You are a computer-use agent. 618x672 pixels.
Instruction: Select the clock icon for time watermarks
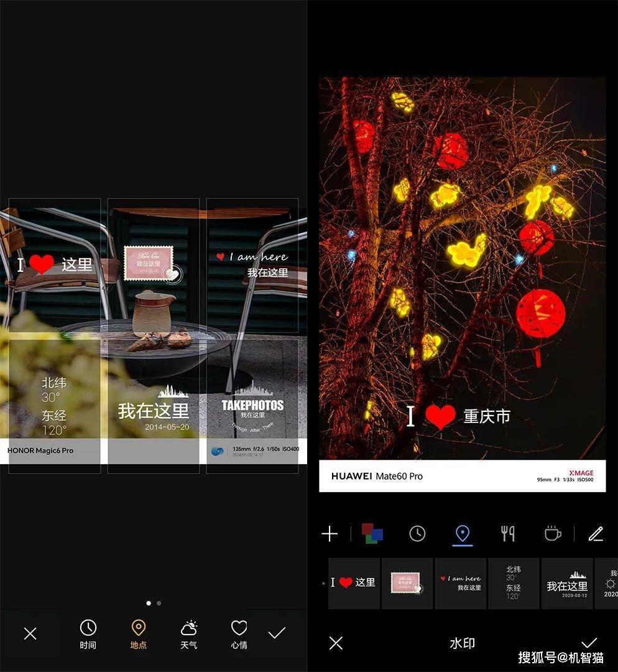[417, 534]
